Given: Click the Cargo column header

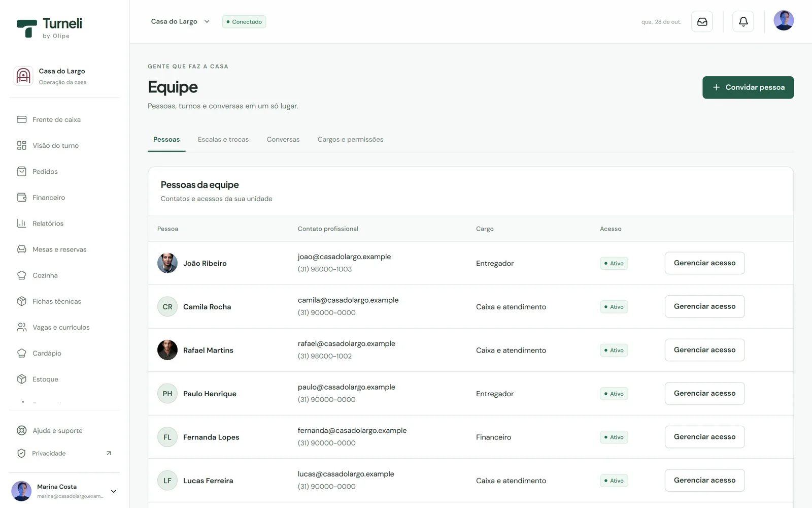Looking at the screenshot, I should 485,229.
